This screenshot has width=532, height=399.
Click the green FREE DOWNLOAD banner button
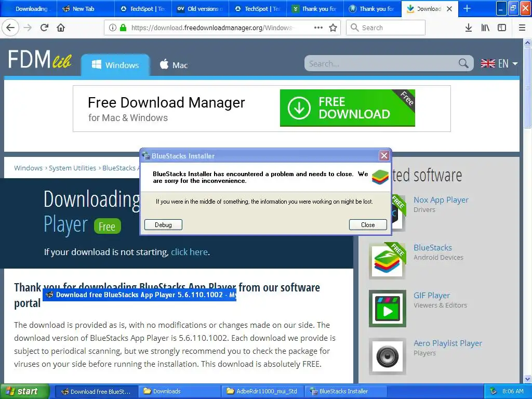click(x=348, y=108)
